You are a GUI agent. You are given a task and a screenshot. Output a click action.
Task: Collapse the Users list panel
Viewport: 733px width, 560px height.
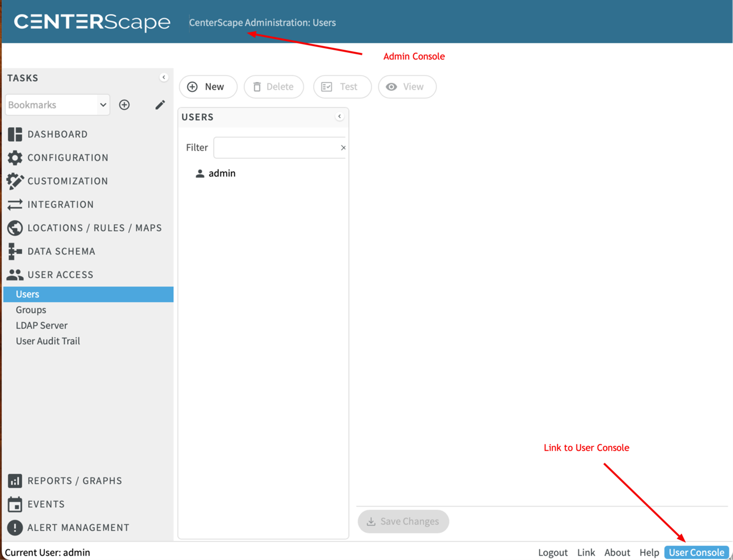click(339, 116)
